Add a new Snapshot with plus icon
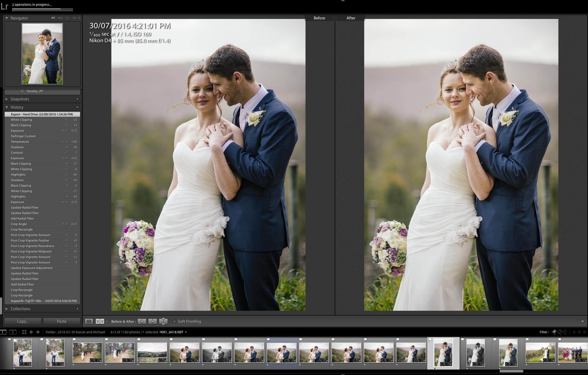Viewport: 588px width, 375px height. pos(77,99)
